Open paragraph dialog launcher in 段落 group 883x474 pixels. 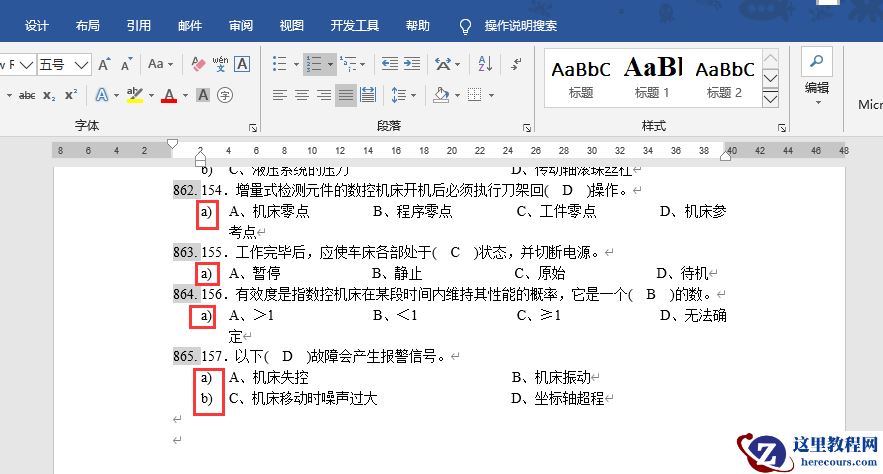pos(527,128)
